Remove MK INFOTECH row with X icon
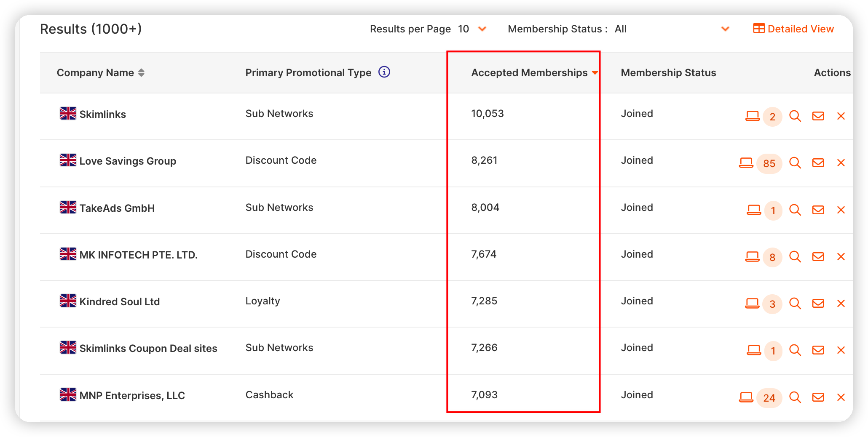This screenshot has width=868, height=437. coord(841,256)
